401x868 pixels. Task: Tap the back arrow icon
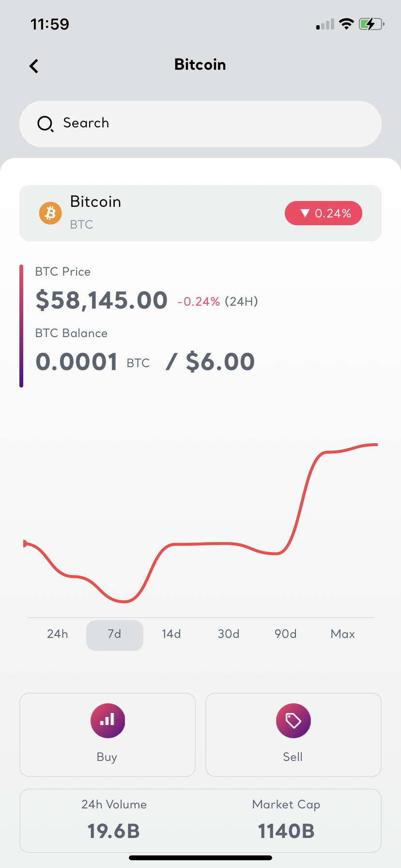[x=34, y=66]
